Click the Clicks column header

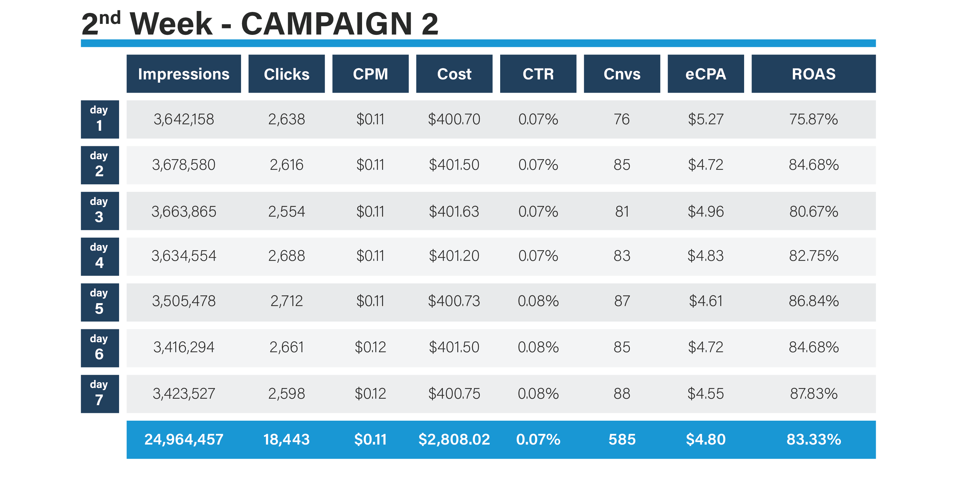pyautogui.click(x=287, y=74)
